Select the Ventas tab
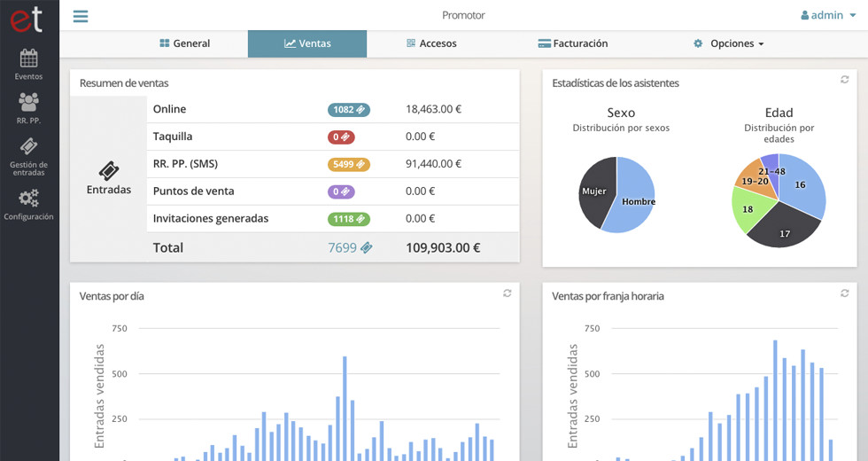Screen dimensions: 868x461 pos(307,43)
